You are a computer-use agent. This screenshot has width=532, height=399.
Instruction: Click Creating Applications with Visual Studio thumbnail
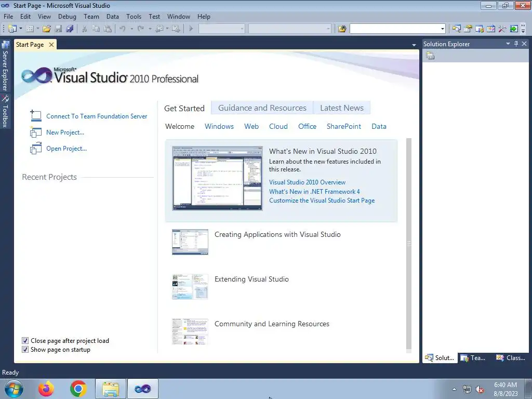(190, 242)
